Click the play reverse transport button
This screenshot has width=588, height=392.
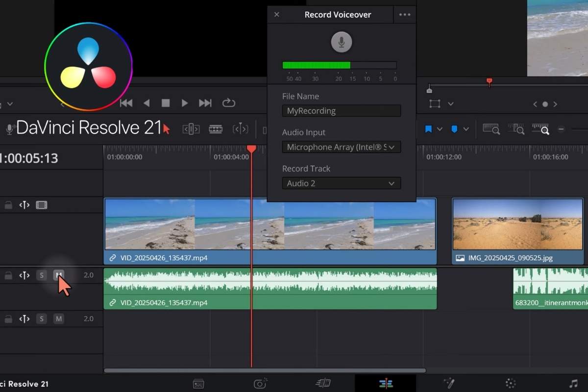pos(146,103)
